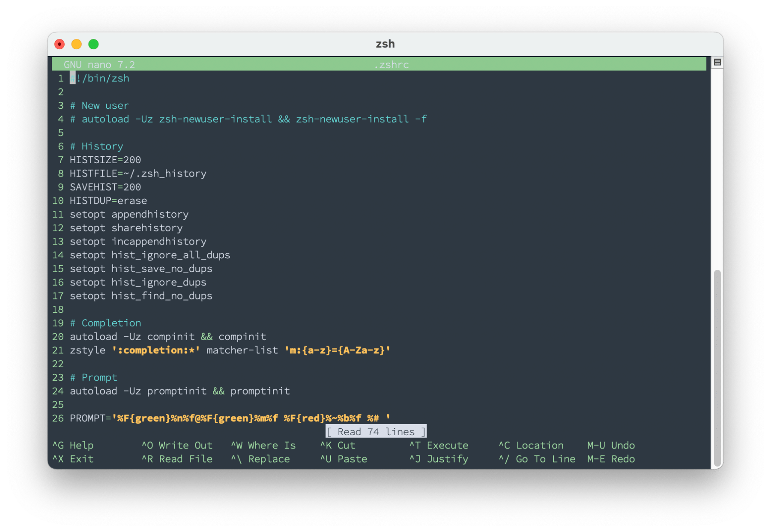Click the zsh-newuser-install comment line
This screenshot has height=532, width=771.
248,119
